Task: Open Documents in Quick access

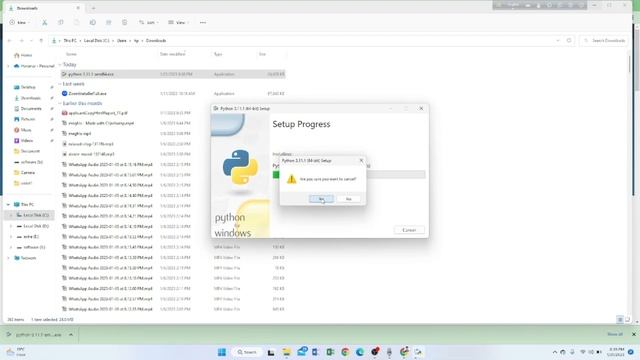Action: (31, 109)
